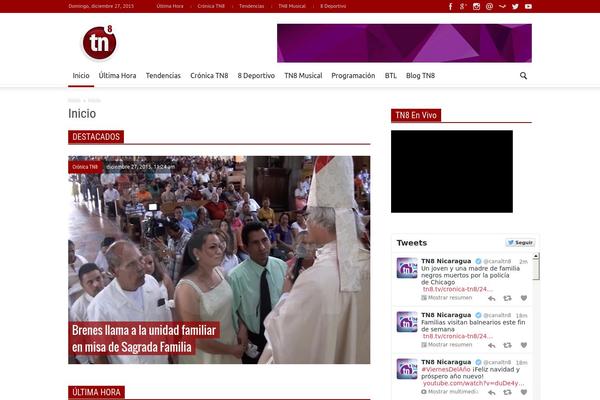This screenshot has height=400, width=600.
Task: Click the Tweets widget heading
Action: (412, 243)
